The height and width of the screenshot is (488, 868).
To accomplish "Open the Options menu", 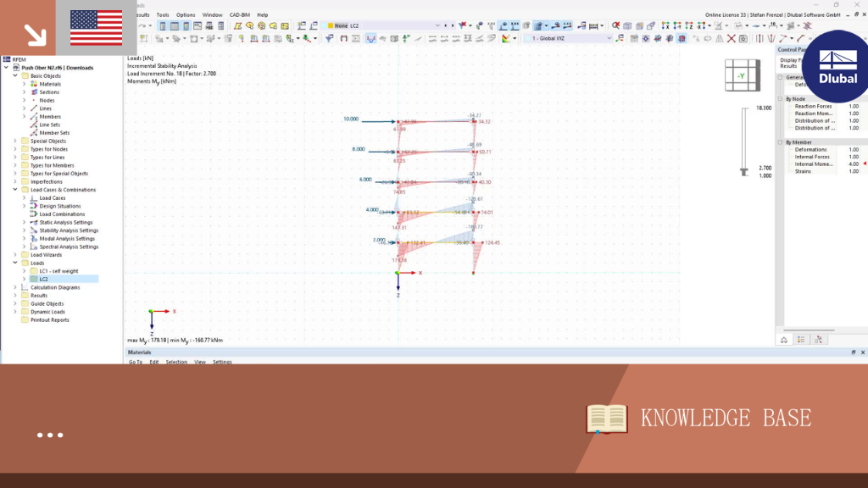I will point(186,15).
